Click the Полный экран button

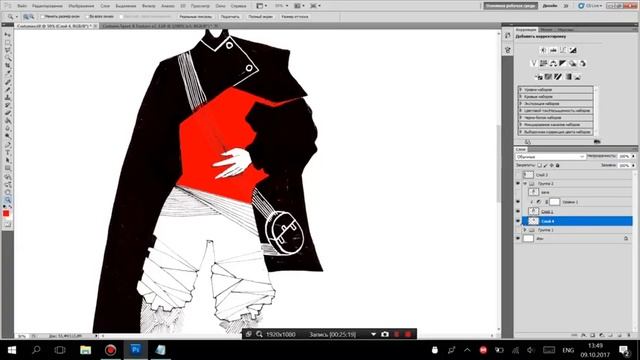pos(260,17)
